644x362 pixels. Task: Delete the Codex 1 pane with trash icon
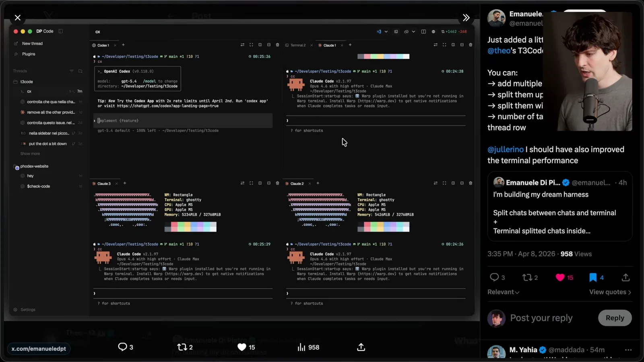coord(277,45)
